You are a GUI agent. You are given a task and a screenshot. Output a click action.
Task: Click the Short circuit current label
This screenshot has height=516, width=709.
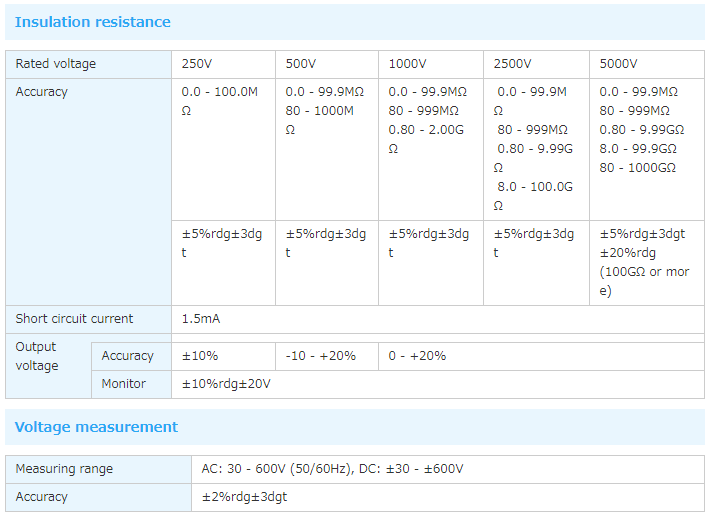coord(74,319)
